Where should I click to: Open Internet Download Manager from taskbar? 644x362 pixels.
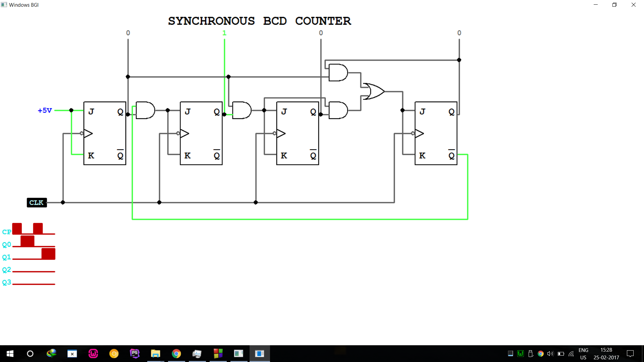[51, 353]
